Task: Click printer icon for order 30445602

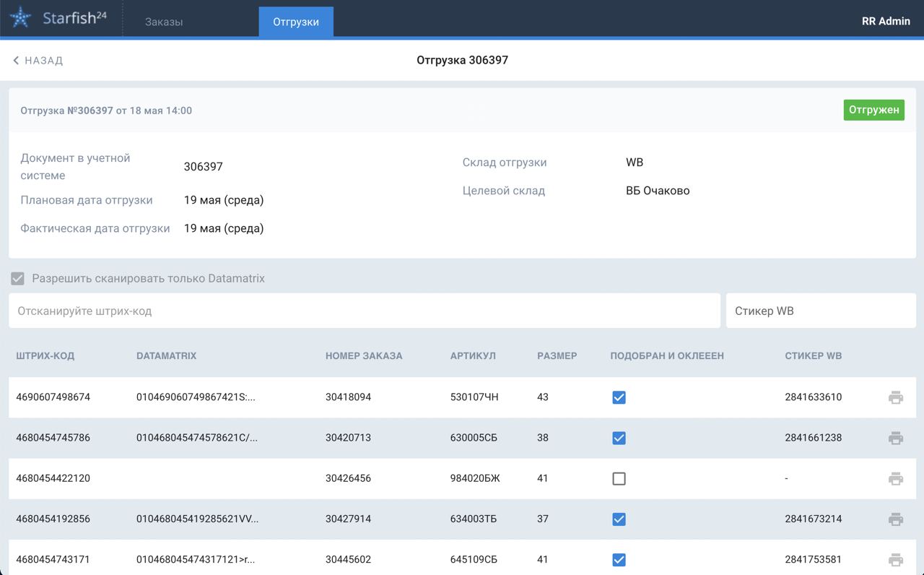Action: [x=895, y=559]
